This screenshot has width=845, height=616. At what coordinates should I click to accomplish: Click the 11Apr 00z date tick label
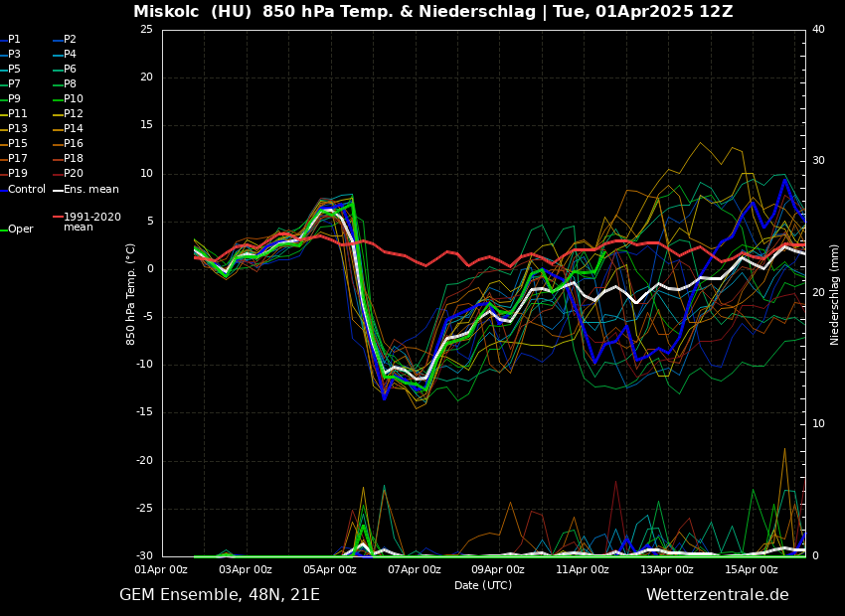(583, 569)
